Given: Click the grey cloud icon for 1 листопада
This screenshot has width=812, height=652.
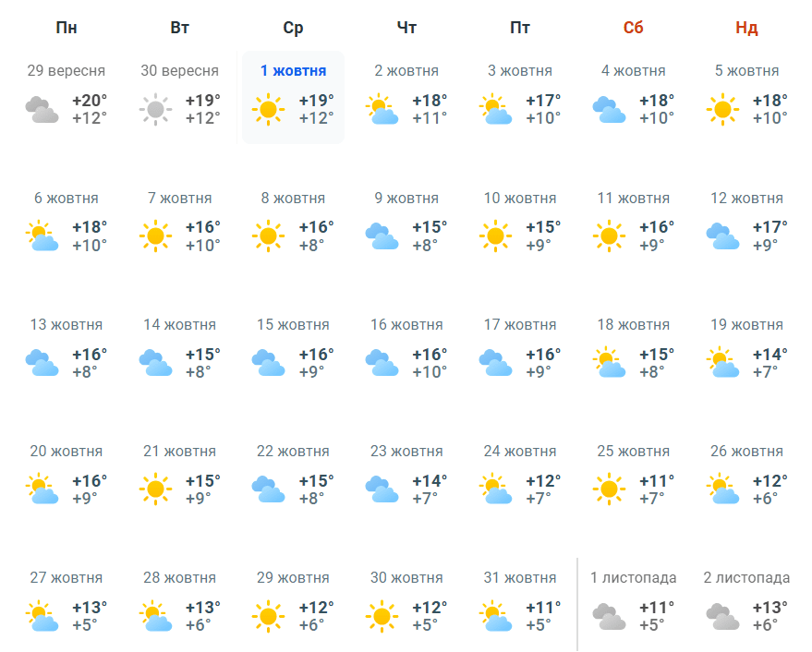Looking at the screenshot, I should click(x=609, y=616).
